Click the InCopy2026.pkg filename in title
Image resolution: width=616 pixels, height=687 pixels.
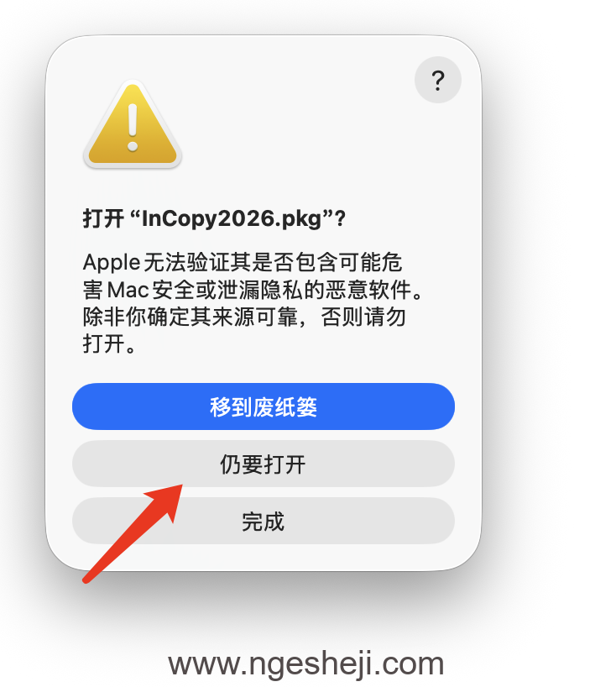tap(232, 218)
